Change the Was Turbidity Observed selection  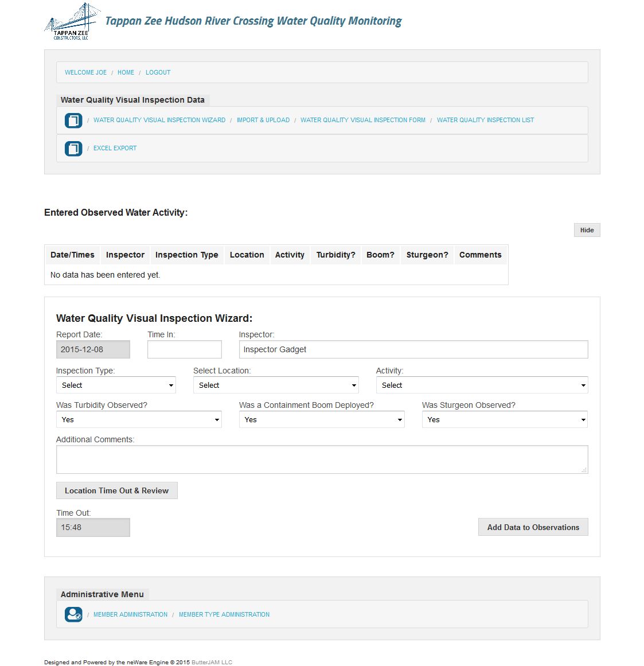tap(139, 420)
